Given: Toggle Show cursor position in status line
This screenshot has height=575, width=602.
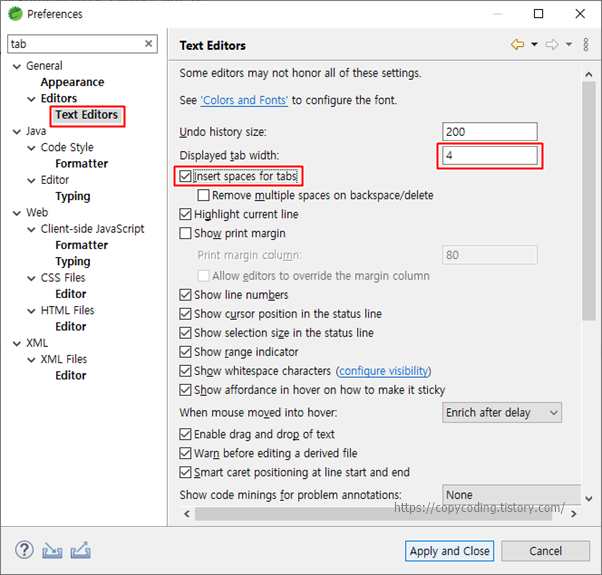Looking at the screenshot, I should click(185, 314).
